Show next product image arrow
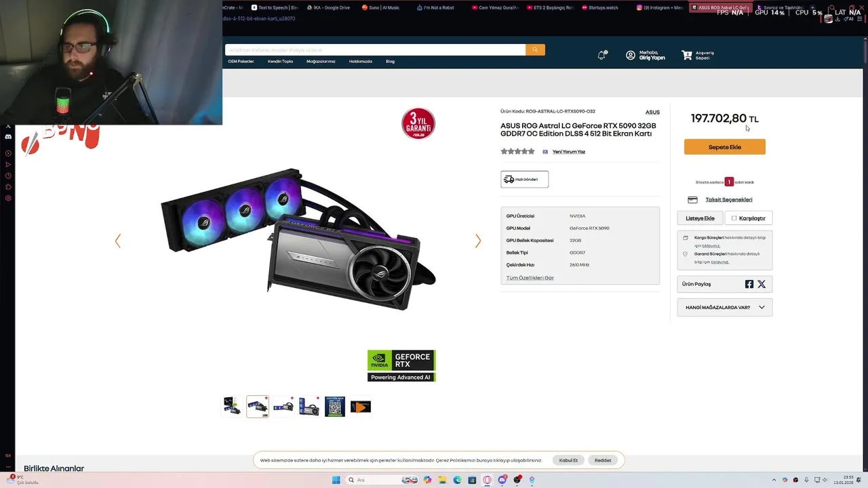This screenshot has height=488, width=868. [x=478, y=241]
